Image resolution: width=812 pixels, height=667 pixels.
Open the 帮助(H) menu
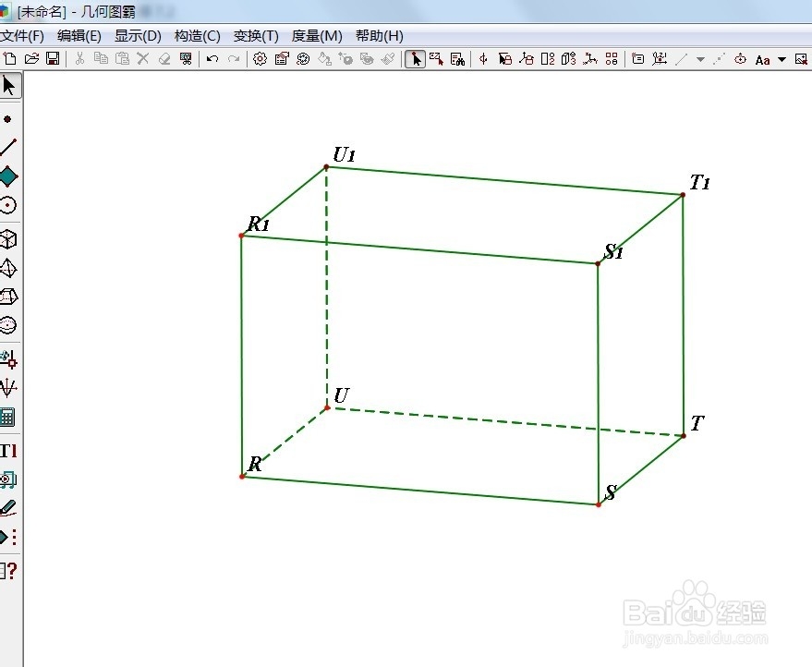(379, 36)
